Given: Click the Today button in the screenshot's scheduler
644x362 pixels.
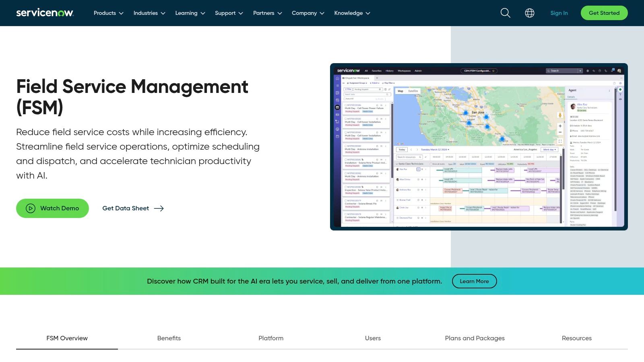Looking at the screenshot, I should click(x=402, y=150).
